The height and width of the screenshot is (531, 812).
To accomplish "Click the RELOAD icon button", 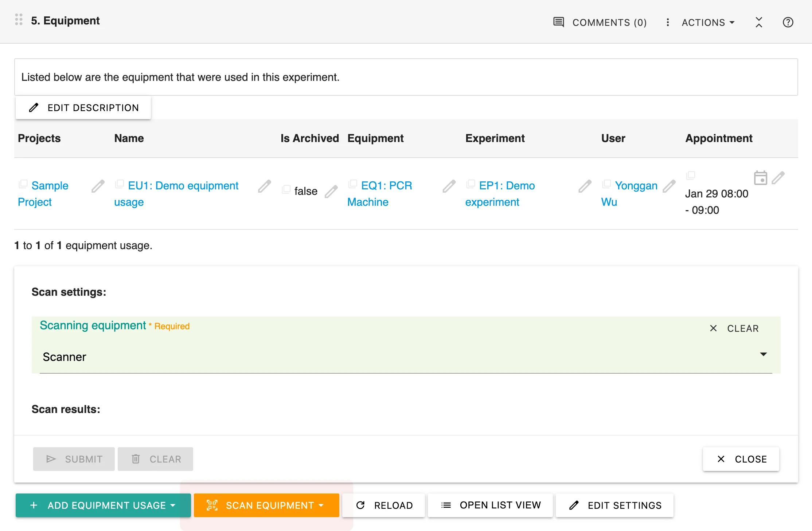I will [x=360, y=505].
